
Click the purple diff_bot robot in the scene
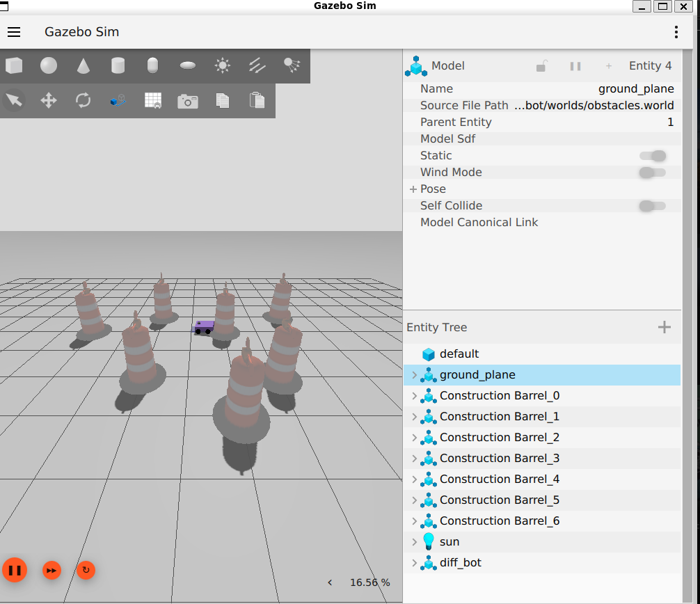[204, 327]
